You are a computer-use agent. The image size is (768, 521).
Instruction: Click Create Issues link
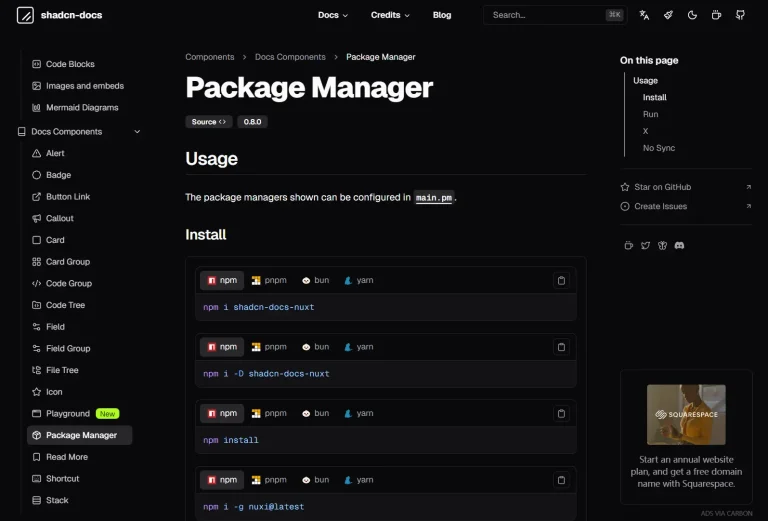click(x=686, y=207)
